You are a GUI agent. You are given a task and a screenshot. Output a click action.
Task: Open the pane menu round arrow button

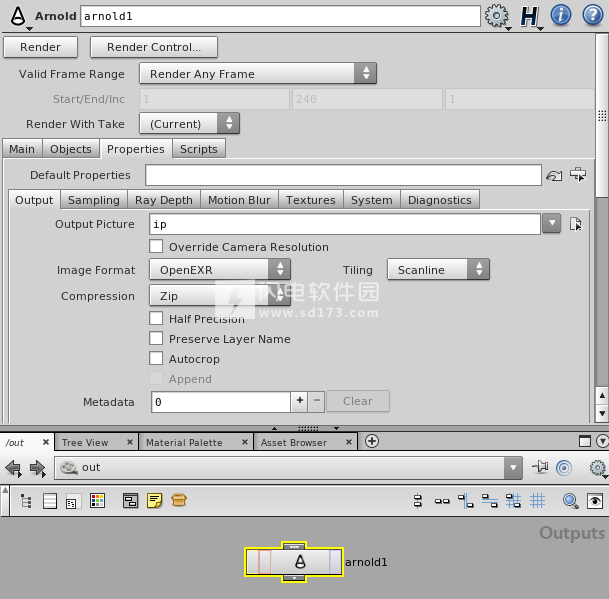point(602,442)
